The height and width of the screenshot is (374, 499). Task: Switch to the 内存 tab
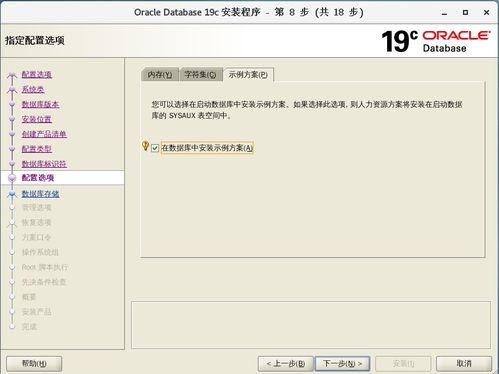160,75
